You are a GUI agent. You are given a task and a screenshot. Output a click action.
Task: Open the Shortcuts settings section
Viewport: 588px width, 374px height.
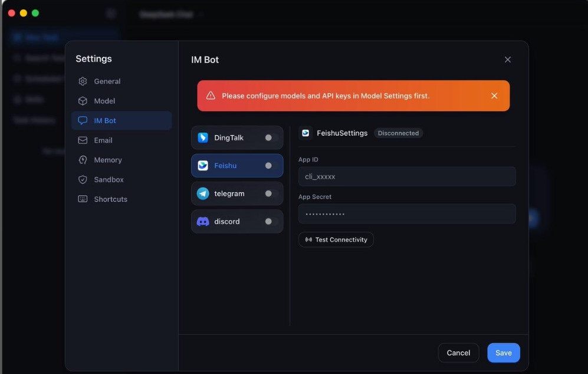121,199
